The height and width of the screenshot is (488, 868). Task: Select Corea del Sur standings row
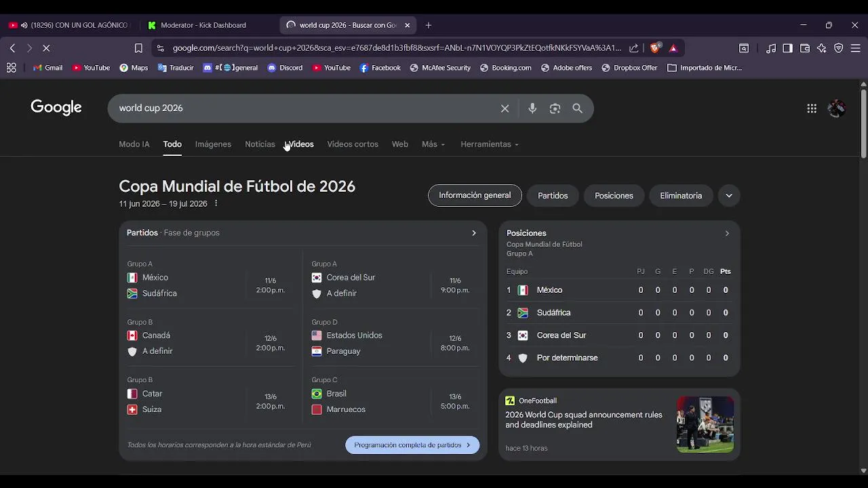pyautogui.click(x=619, y=335)
